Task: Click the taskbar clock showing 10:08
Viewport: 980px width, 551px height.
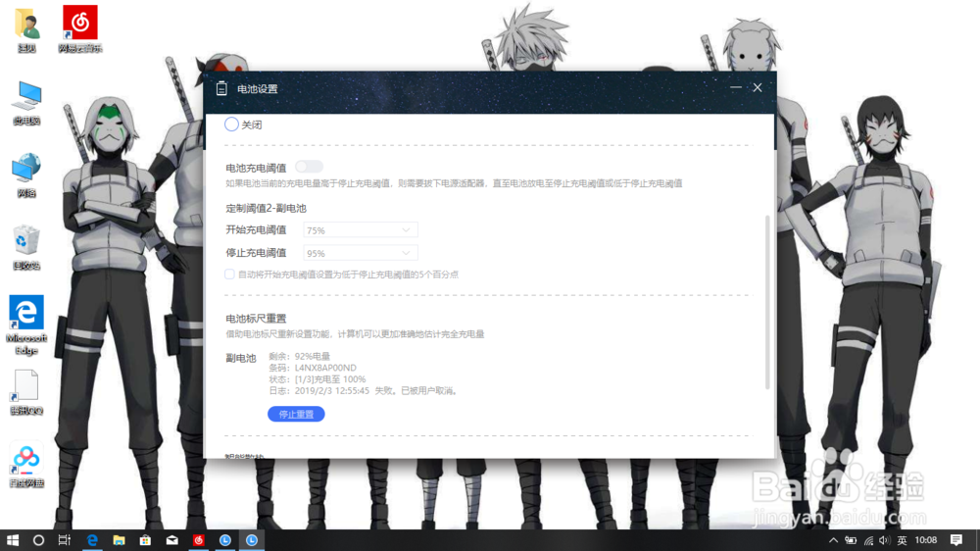Action: (x=926, y=540)
